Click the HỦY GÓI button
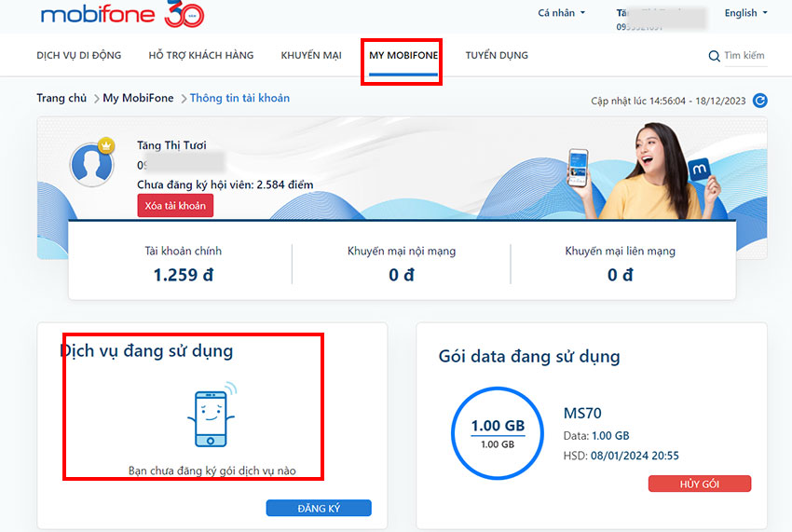The image size is (792, 532). pos(700,484)
